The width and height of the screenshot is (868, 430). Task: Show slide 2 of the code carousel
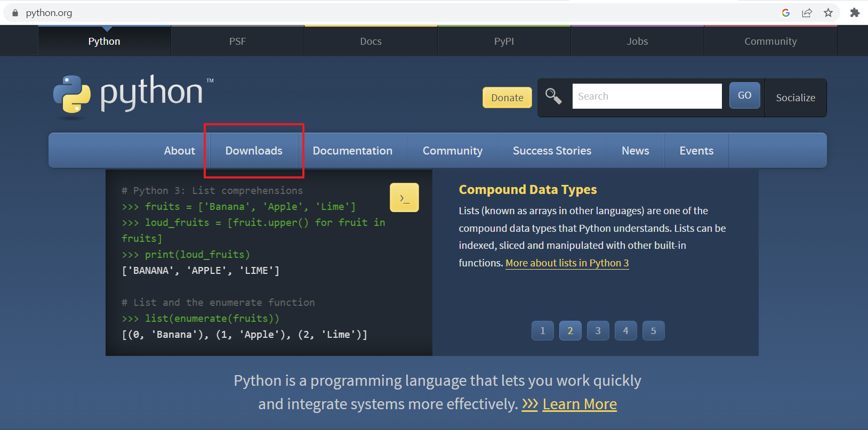tap(570, 331)
